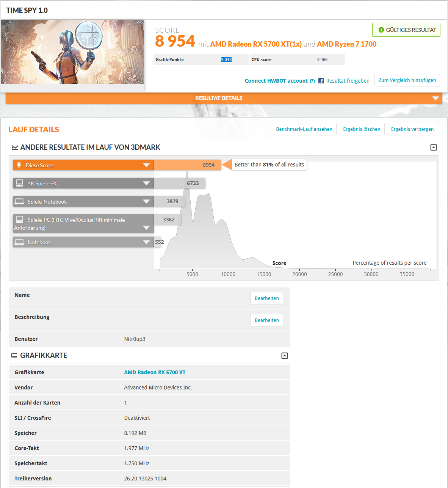Click the orange 8954 score bar
Screen dimensions: 448x488
[x=187, y=165]
